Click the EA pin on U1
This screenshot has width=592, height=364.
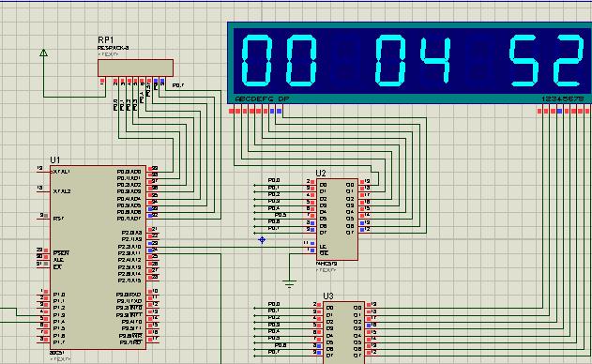[57, 267]
